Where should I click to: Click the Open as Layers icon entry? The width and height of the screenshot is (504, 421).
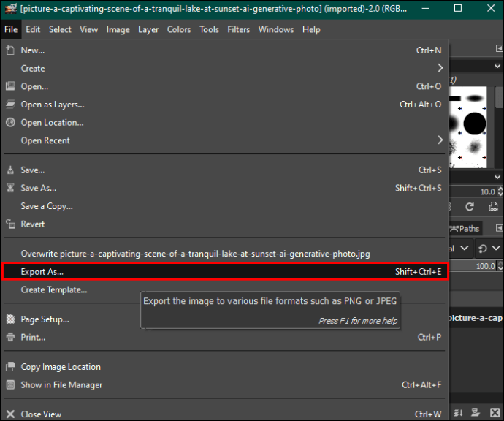tap(10, 105)
